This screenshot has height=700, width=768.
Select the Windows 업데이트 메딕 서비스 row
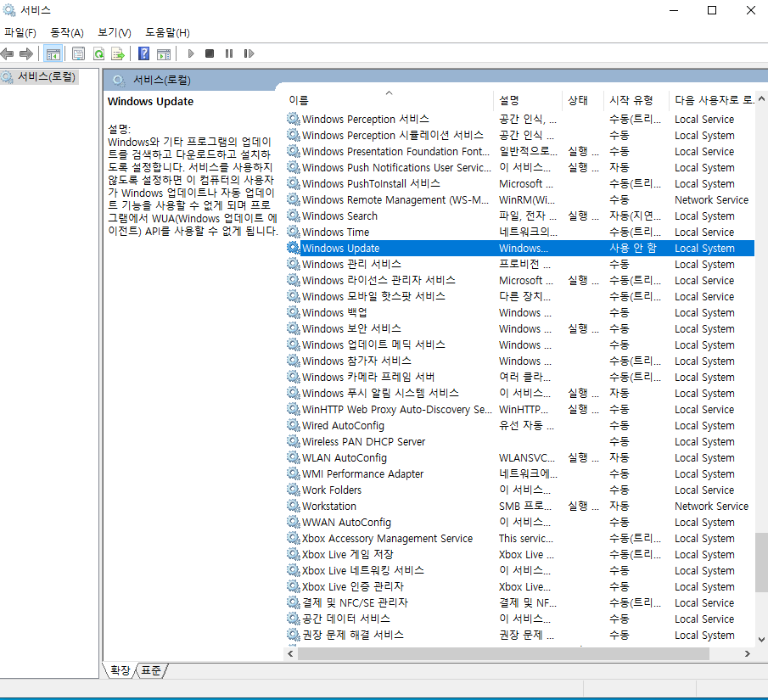519,344
